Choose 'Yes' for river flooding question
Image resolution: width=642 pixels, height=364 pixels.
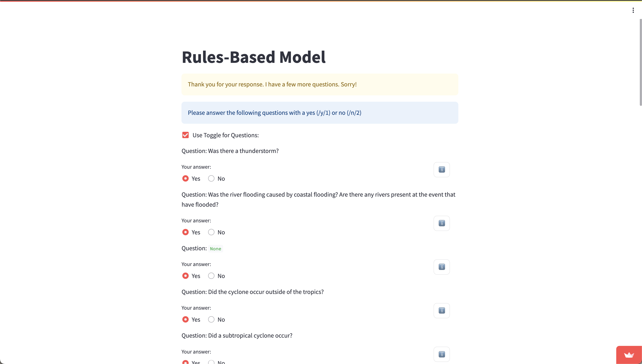click(185, 232)
